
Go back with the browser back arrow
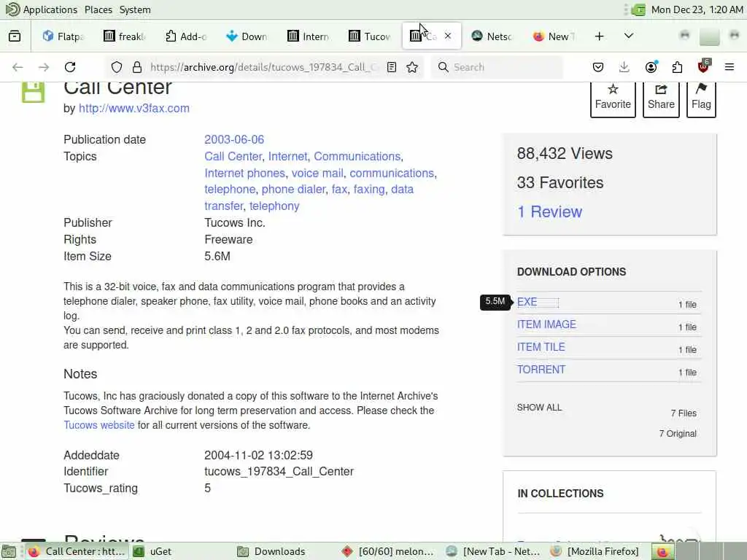(18, 67)
